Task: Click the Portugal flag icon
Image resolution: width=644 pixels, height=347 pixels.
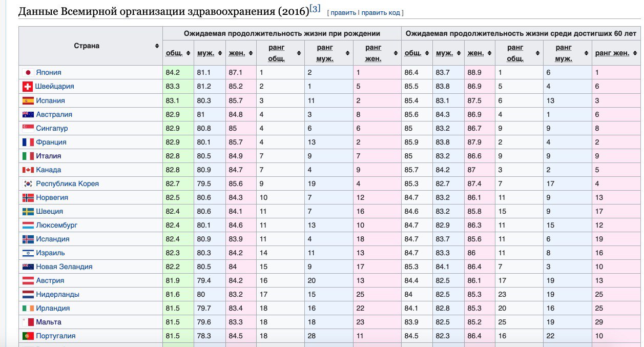Action: pyautogui.click(x=28, y=336)
